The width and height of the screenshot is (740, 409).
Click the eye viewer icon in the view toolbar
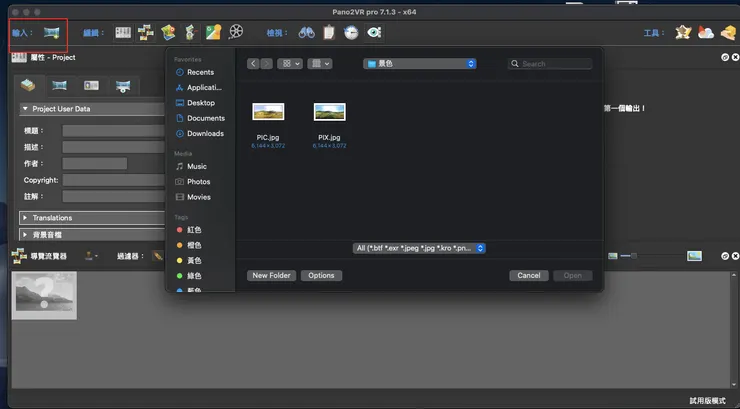click(x=374, y=32)
